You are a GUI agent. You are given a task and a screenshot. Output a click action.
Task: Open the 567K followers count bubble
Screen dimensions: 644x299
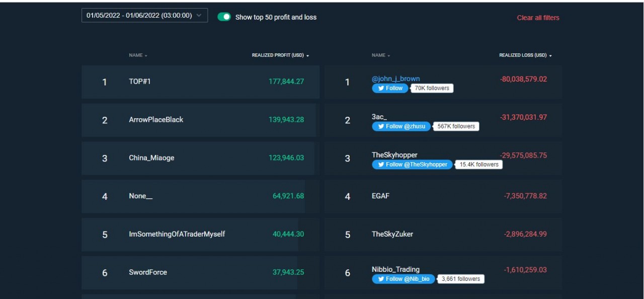click(x=456, y=126)
